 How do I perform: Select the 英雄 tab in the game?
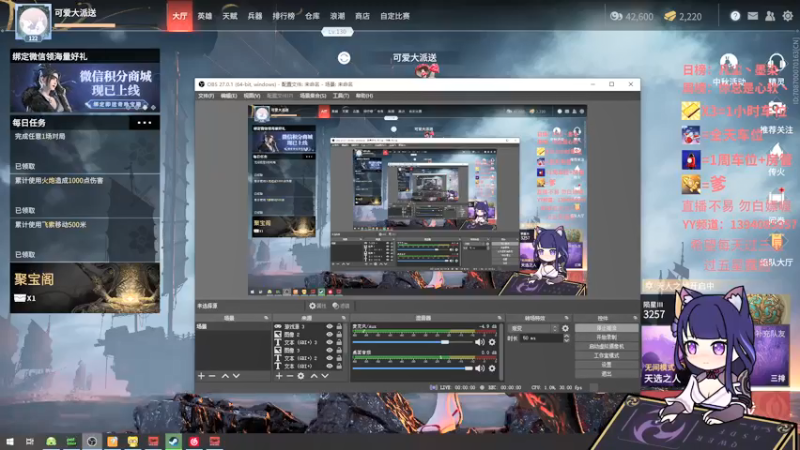click(205, 16)
